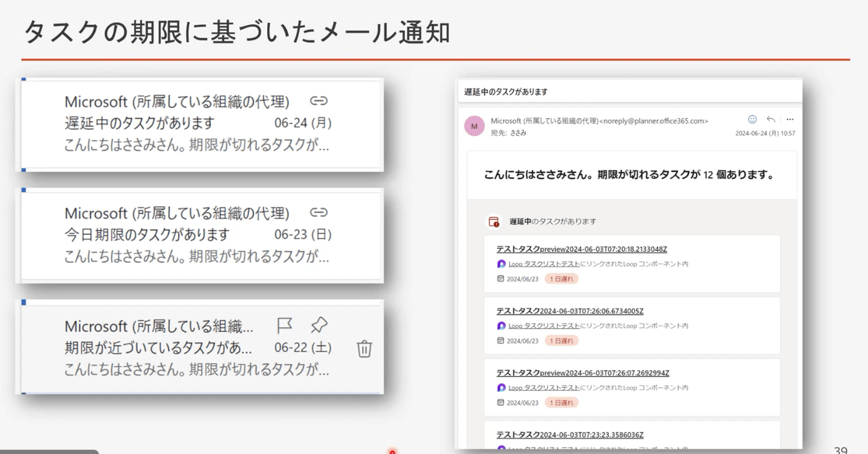Image resolution: width=868 pixels, height=454 pixels.
Task: Open the mail with subject 遅延中のタスクがあります in the list
Action: click(139, 123)
